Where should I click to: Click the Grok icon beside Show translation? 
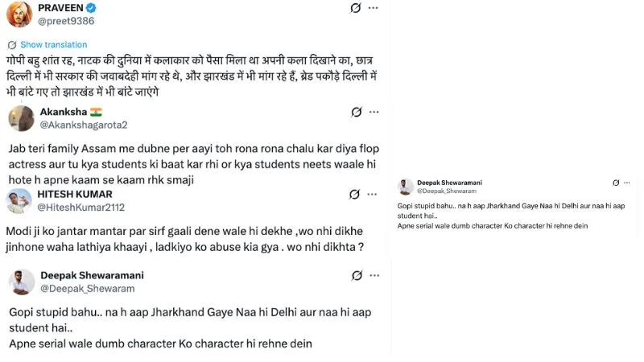click(x=12, y=45)
